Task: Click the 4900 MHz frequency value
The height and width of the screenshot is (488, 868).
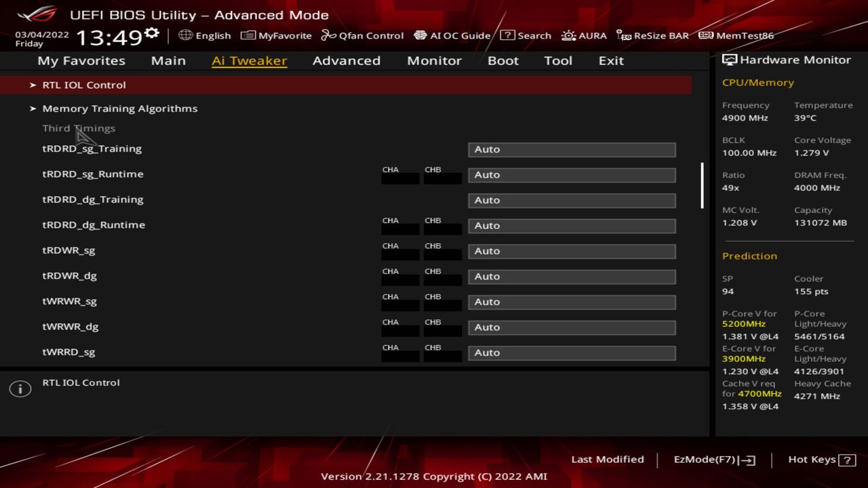Action: pos(745,118)
